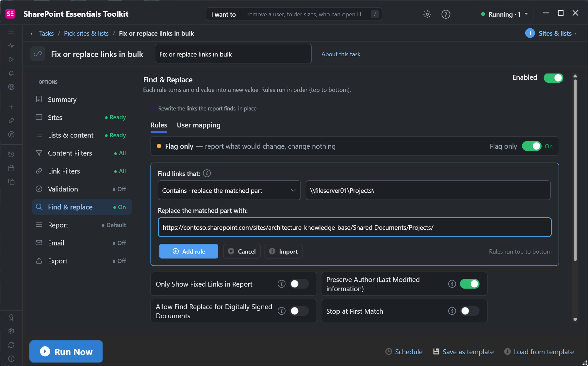The width and height of the screenshot is (588, 366).
Task: Disable the Preserve Author toggle
Action: pos(469,284)
